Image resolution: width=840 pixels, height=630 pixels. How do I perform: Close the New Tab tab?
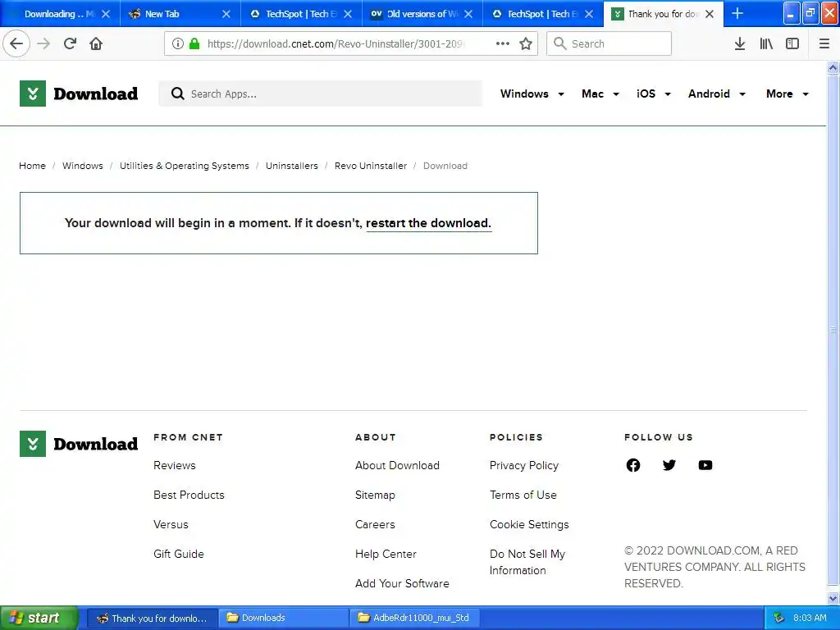coord(226,14)
